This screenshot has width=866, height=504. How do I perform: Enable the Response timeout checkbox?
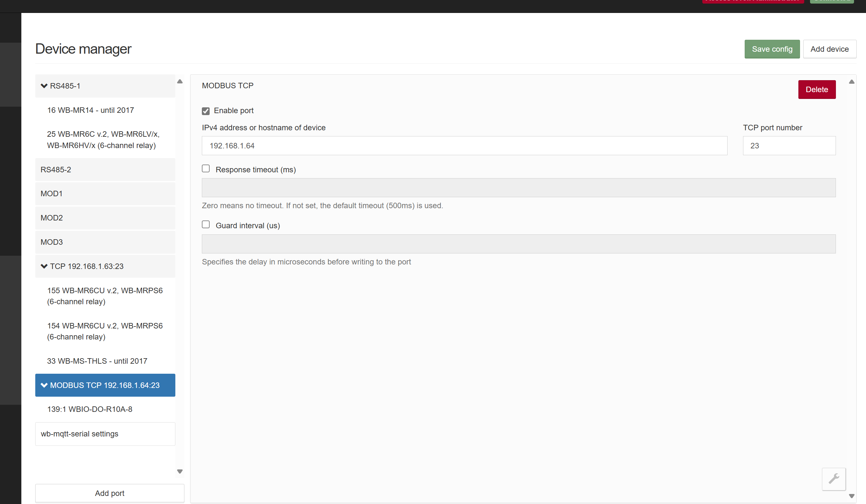click(205, 168)
